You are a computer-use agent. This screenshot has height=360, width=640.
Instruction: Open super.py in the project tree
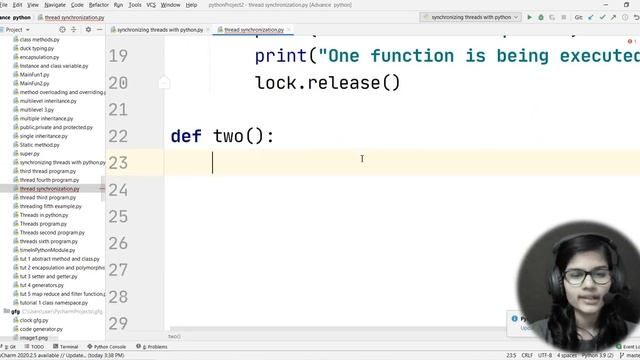coord(29,153)
